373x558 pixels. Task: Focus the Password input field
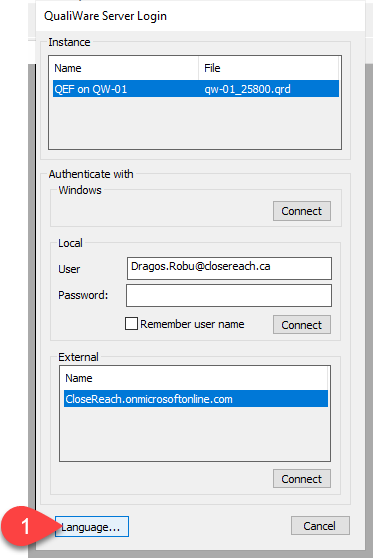(x=229, y=295)
